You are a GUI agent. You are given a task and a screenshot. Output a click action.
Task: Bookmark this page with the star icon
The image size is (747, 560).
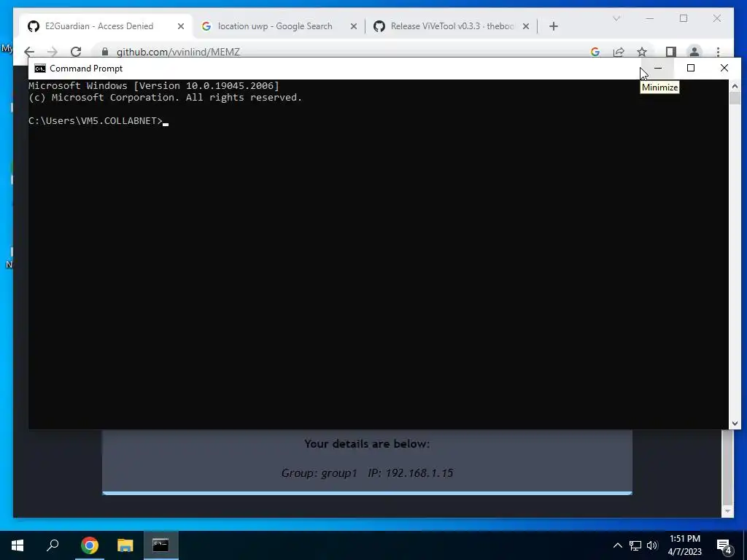pyautogui.click(x=642, y=52)
